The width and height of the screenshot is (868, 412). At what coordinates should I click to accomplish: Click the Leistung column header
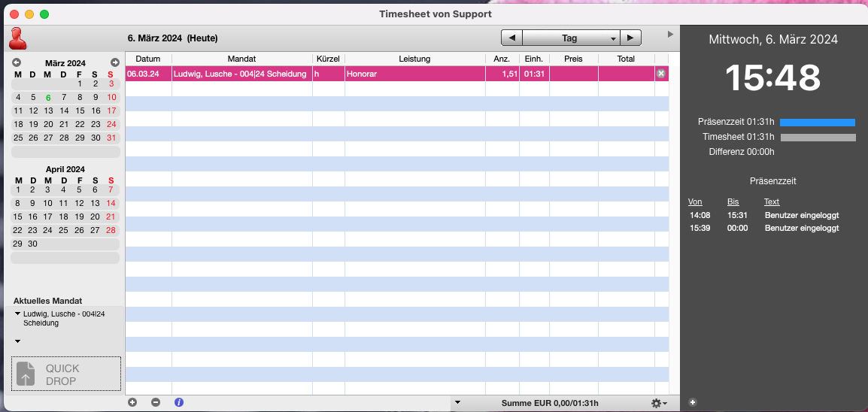(414, 59)
